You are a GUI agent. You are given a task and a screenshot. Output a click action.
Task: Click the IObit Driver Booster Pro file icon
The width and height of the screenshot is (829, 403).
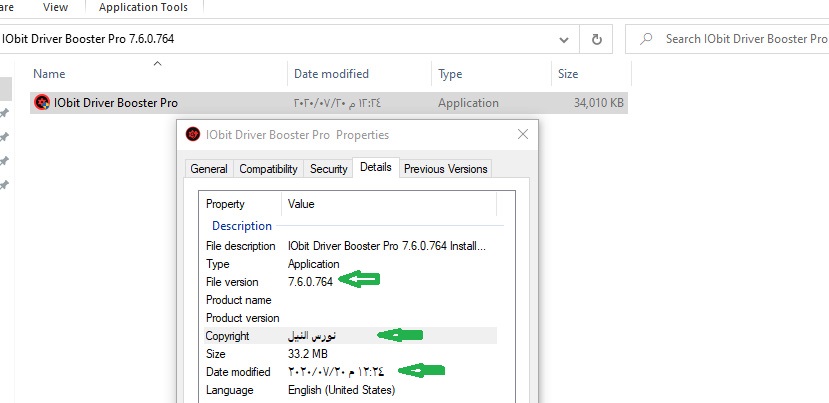pyautogui.click(x=42, y=103)
